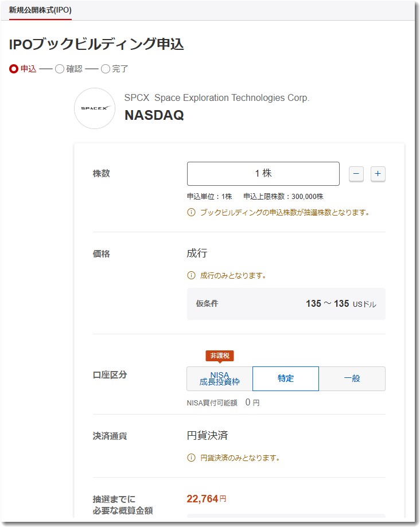Click the 非課税 badge

coord(220,356)
